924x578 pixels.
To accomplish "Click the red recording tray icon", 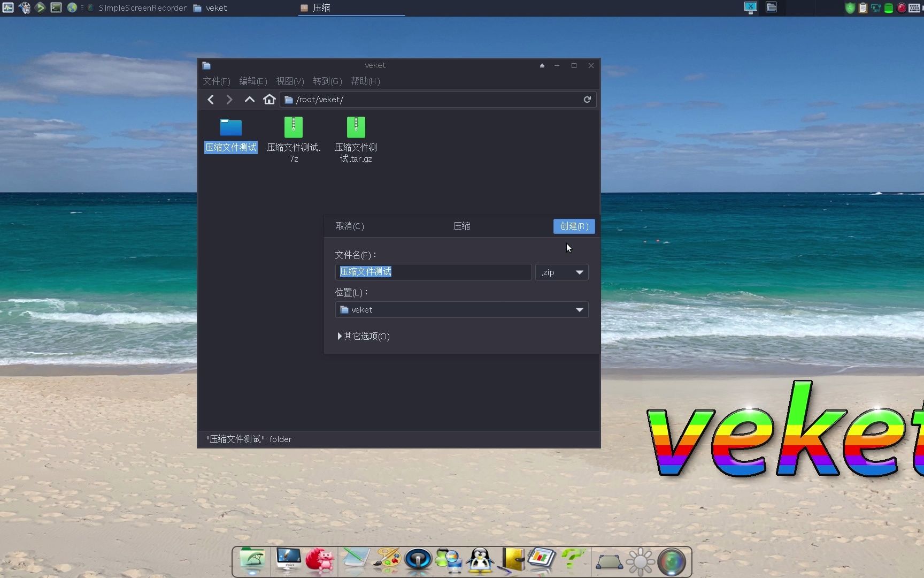I will pos(902,8).
